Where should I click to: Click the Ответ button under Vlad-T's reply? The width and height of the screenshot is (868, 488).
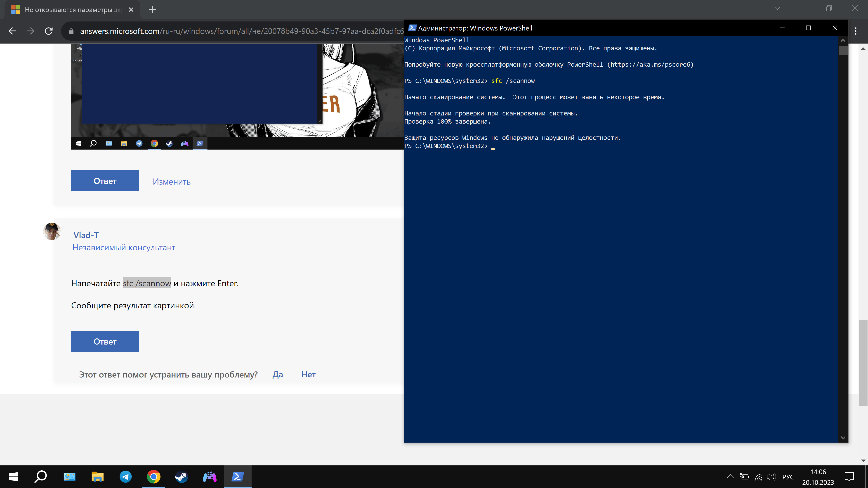[x=105, y=342]
